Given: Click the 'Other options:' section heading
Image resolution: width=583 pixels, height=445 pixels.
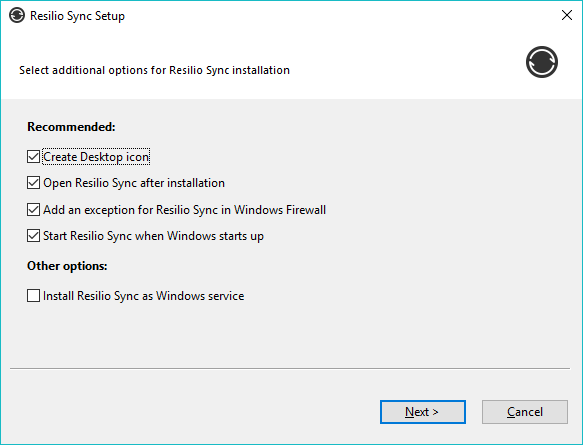Looking at the screenshot, I should [67, 266].
